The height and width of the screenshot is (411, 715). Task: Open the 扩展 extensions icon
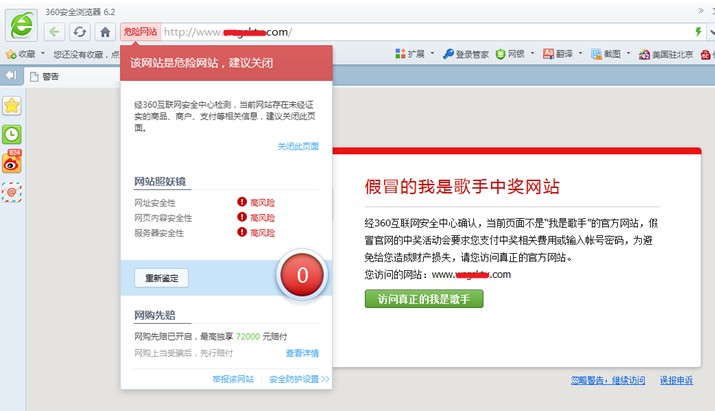409,54
